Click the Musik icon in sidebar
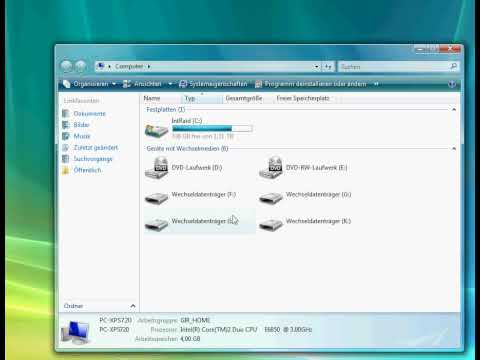 click(66, 136)
